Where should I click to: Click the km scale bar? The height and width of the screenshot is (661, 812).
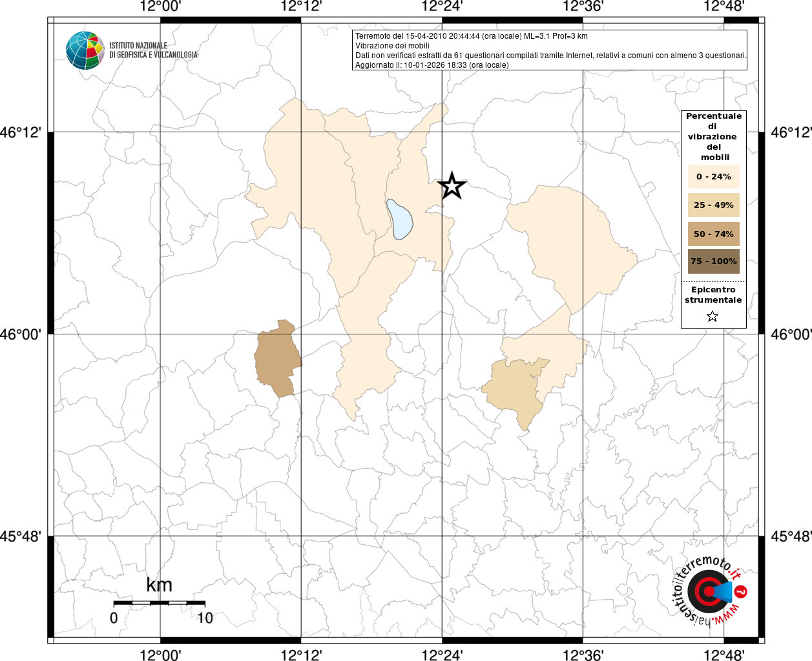click(160, 602)
